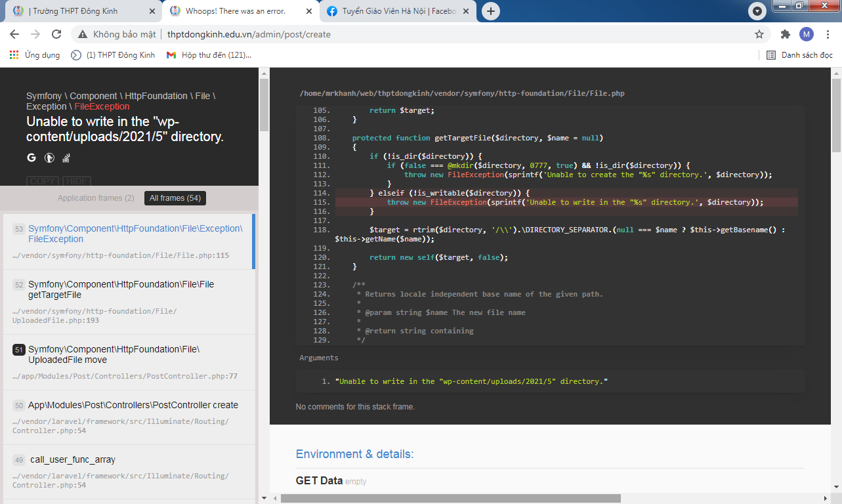Reload the page
The image size is (842, 504).
56,34
